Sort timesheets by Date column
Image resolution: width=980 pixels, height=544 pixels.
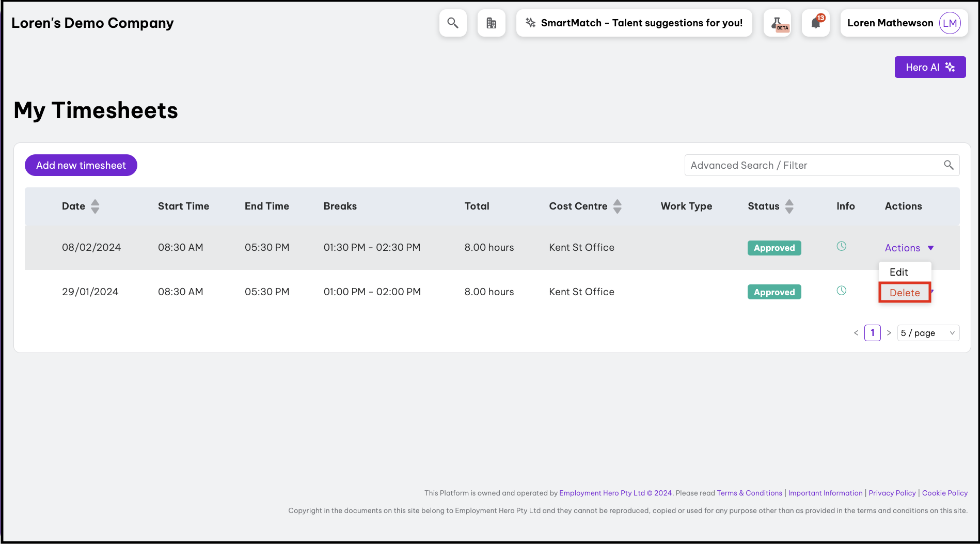click(x=95, y=206)
